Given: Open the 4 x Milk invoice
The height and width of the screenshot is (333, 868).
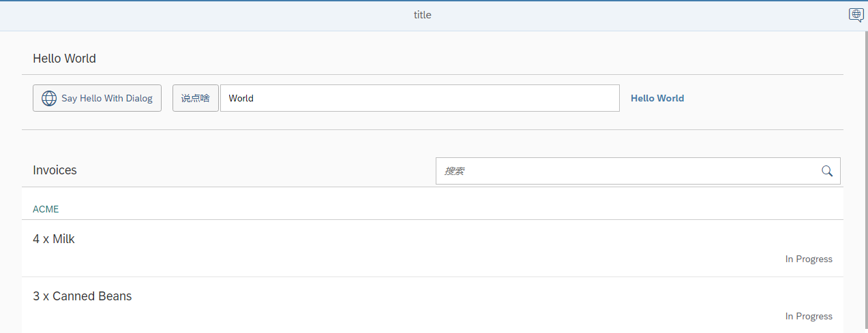Looking at the screenshot, I should coord(432,249).
